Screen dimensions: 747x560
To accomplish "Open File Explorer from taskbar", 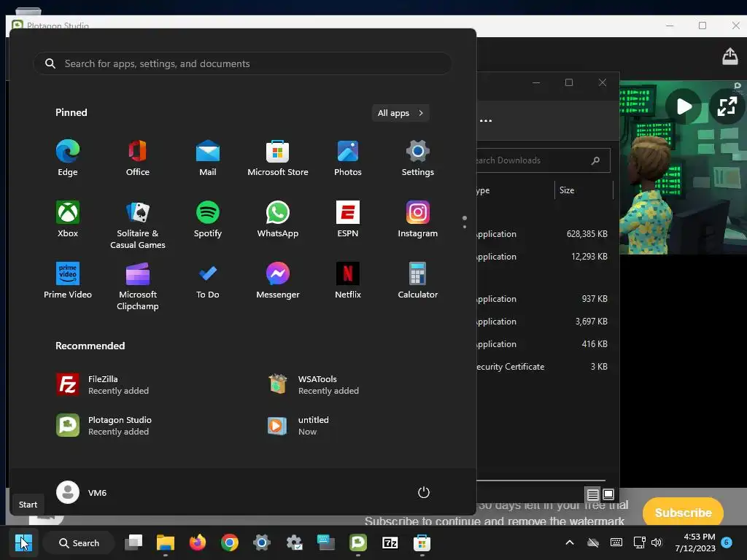I will pos(166,542).
